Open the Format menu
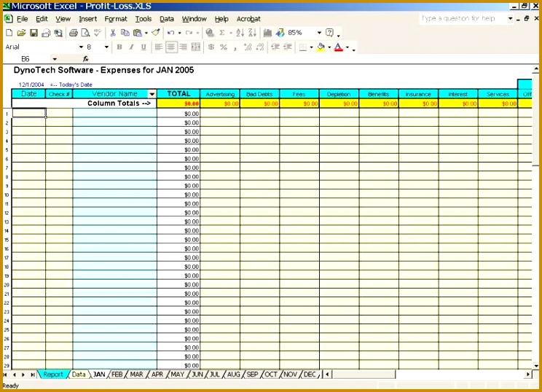The width and height of the screenshot is (542, 392). coord(116,19)
